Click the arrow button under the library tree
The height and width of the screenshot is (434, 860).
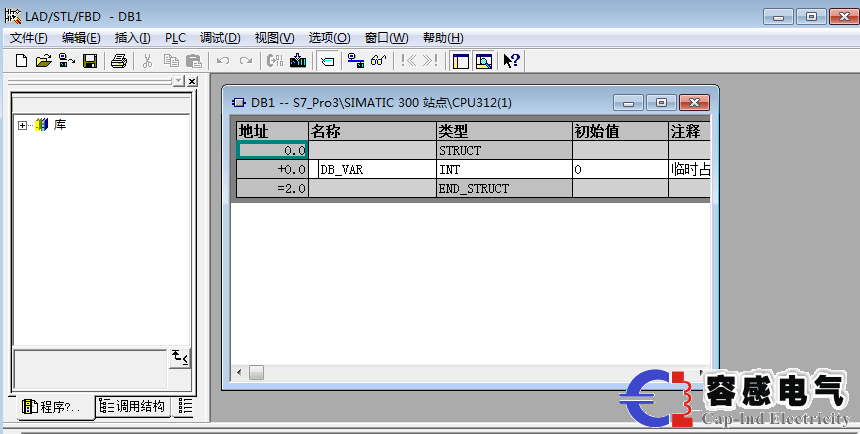pyautogui.click(x=179, y=358)
